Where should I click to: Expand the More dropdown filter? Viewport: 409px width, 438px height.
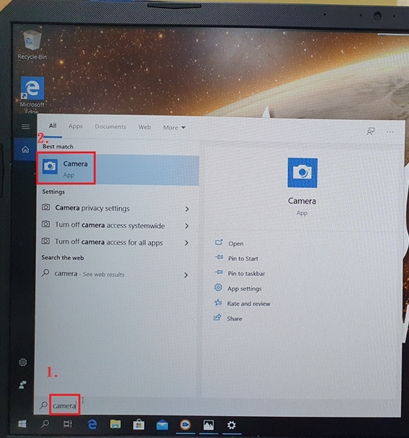point(174,127)
